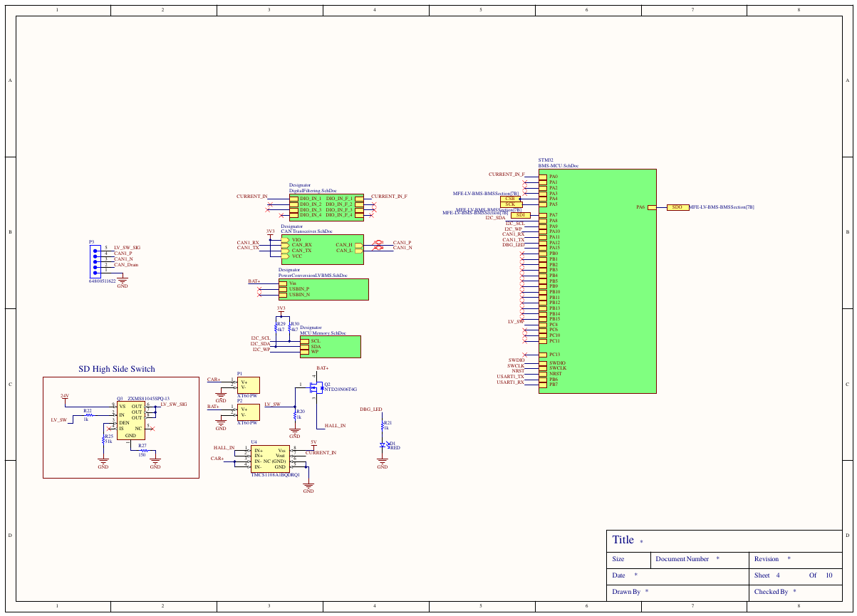Select the Q3 ZXMS81045SPQ-13 switch IC
This screenshot has width=857, height=616.
130,421
